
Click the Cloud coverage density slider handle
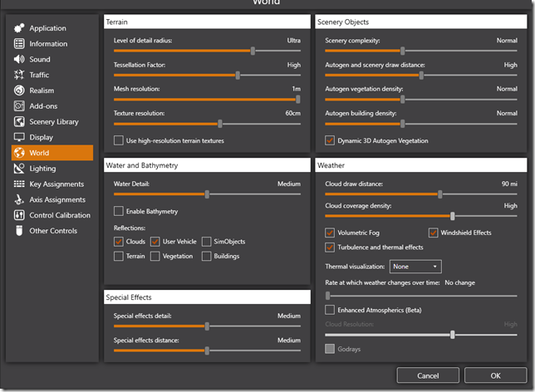tap(453, 216)
